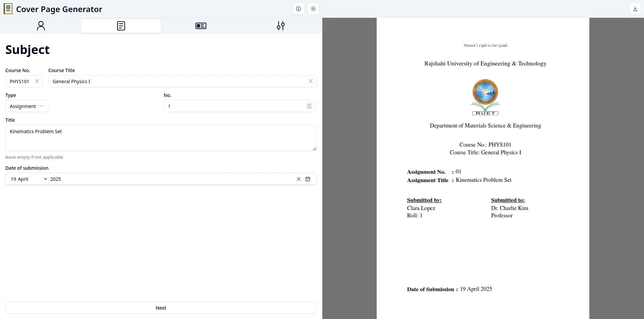Click the Next button
Image resolution: width=644 pixels, height=319 pixels.
[161, 308]
